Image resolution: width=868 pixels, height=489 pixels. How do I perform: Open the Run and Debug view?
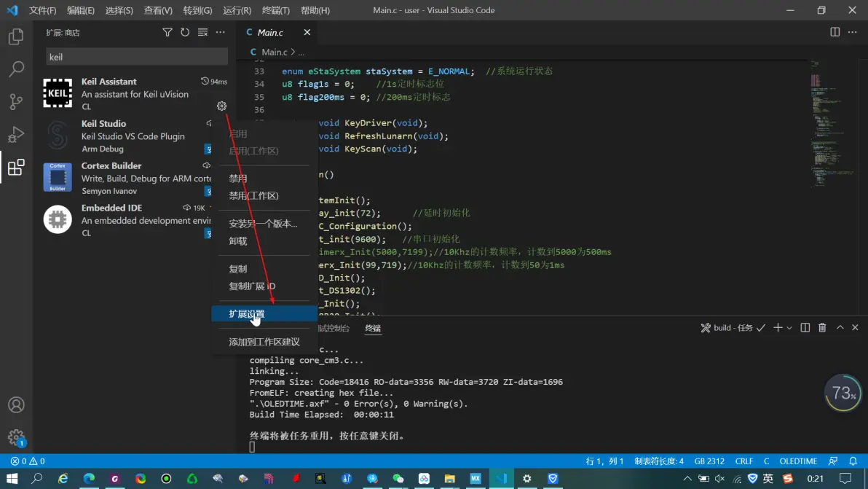(16, 135)
